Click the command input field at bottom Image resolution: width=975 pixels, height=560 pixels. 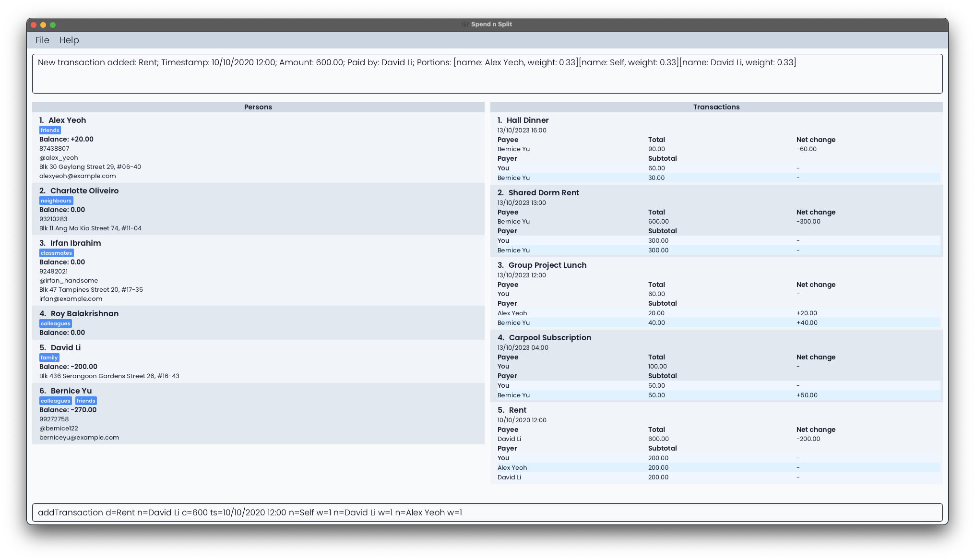pyautogui.click(x=487, y=512)
